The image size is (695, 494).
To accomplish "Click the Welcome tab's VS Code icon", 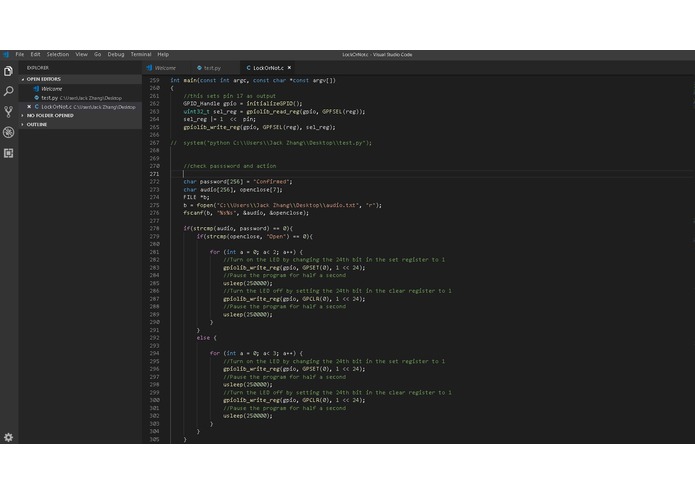I will tap(149, 68).
